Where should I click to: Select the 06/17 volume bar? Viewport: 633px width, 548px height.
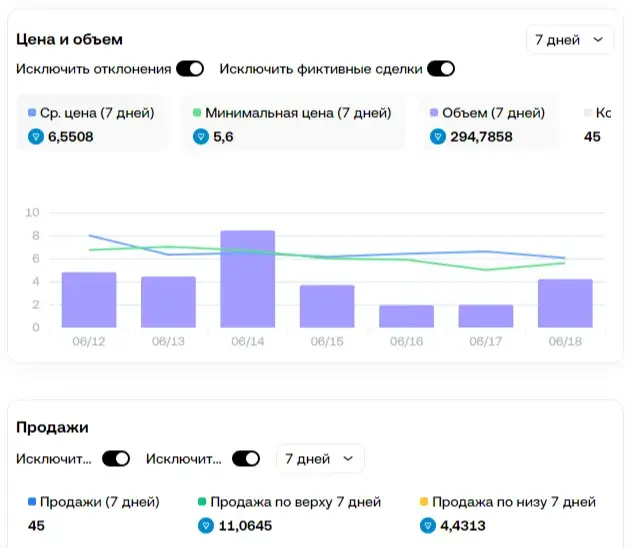486,316
